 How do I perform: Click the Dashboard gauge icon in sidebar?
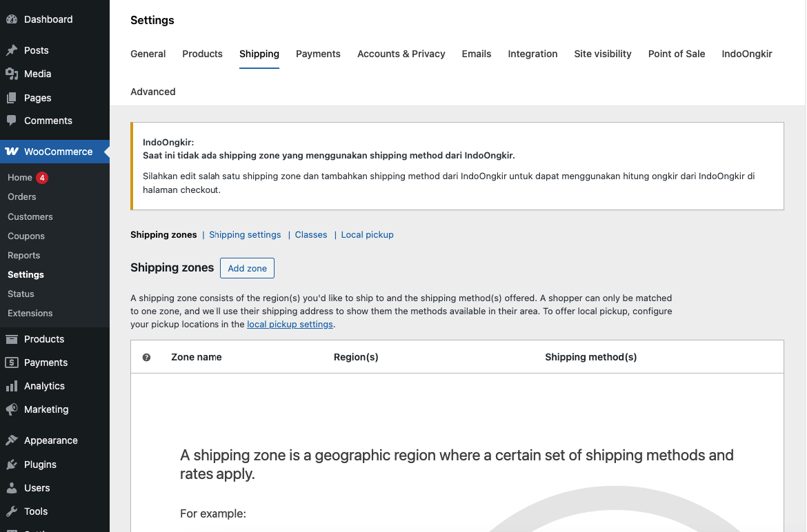click(12, 19)
